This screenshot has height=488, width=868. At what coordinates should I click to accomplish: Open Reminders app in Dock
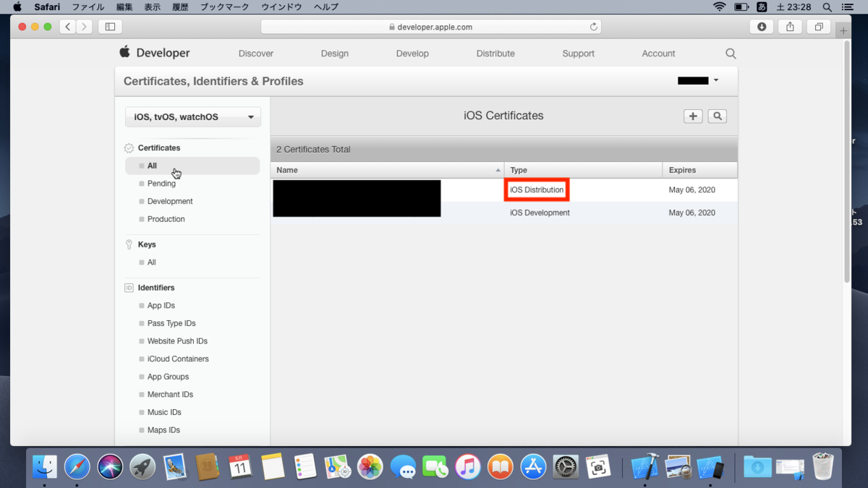(x=305, y=468)
